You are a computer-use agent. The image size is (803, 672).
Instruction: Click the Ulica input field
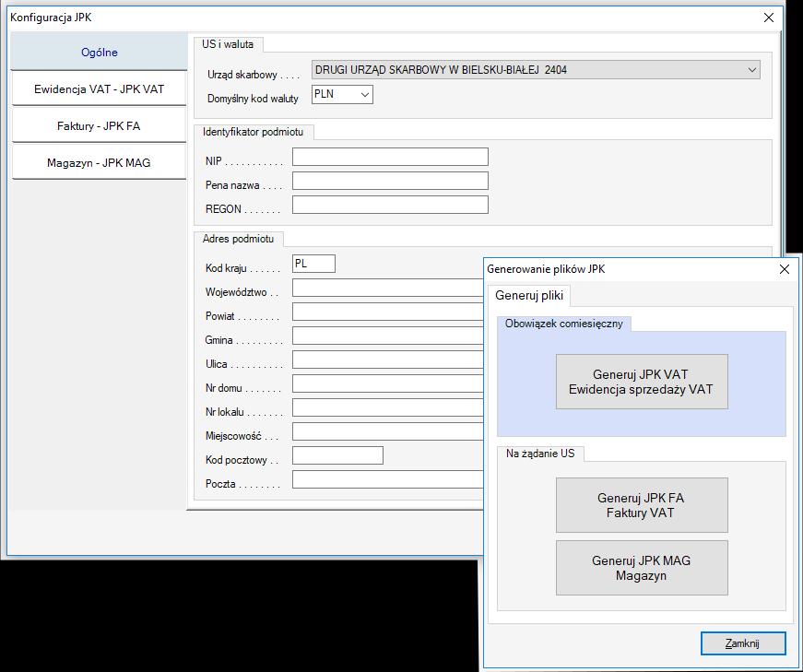click(388, 360)
